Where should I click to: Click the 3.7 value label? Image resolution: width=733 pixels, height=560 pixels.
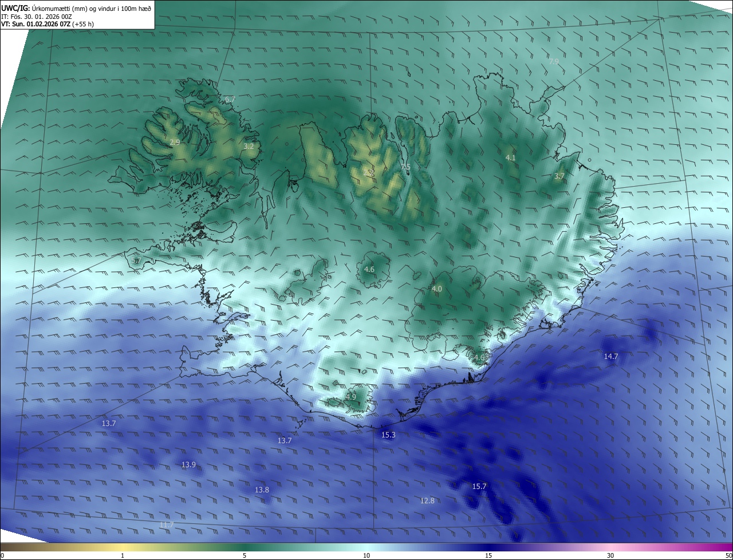[x=559, y=176]
